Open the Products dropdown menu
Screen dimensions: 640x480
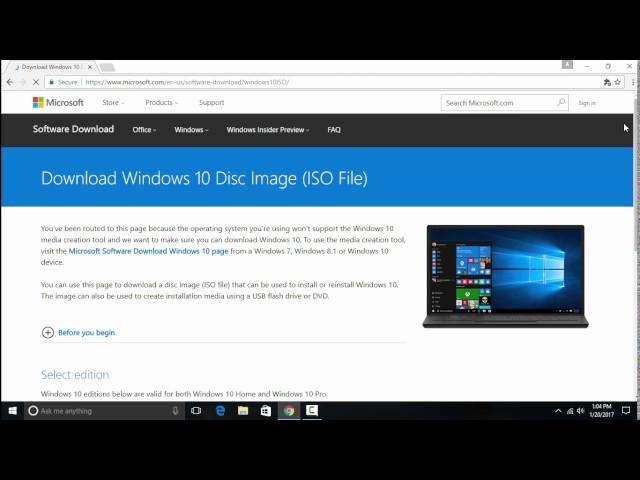[162, 102]
